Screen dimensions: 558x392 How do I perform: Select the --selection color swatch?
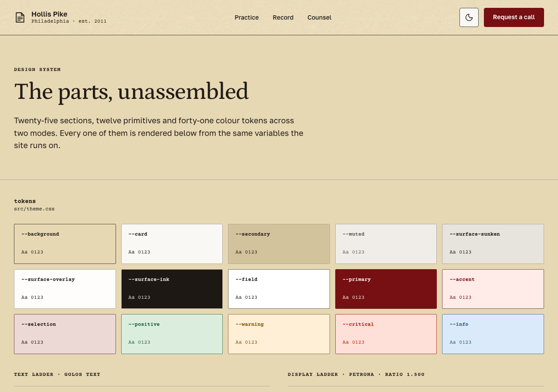click(x=65, y=334)
